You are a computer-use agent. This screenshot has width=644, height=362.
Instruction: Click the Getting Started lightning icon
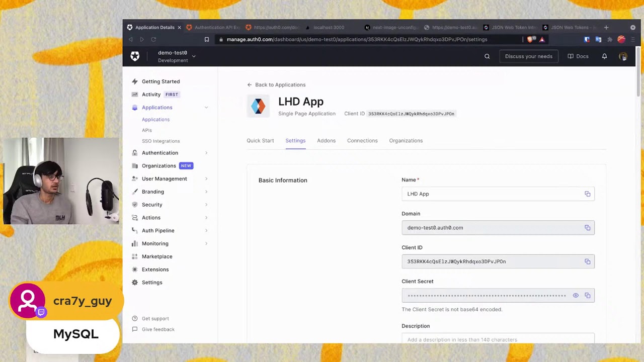point(135,81)
